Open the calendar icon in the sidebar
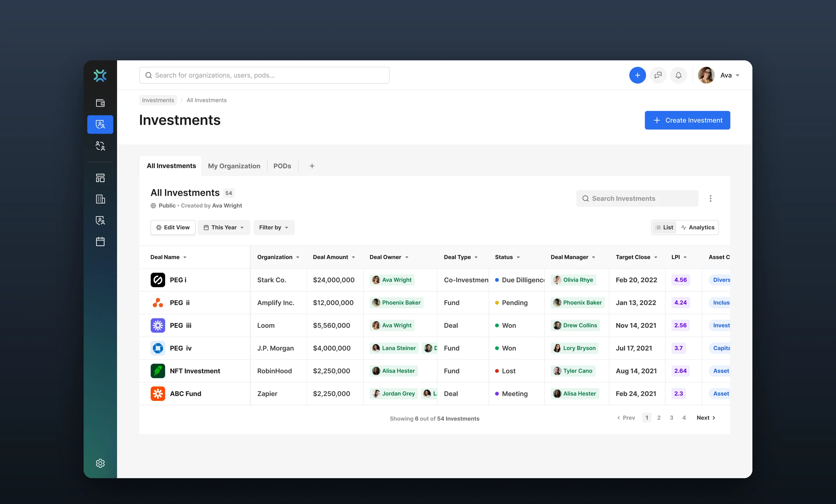 tap(100, 241)
